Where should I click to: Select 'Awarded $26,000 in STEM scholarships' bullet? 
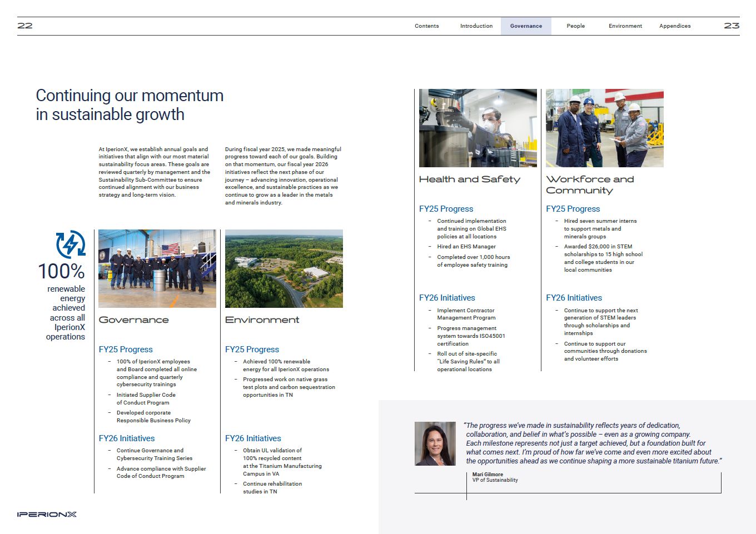(603, 258)
